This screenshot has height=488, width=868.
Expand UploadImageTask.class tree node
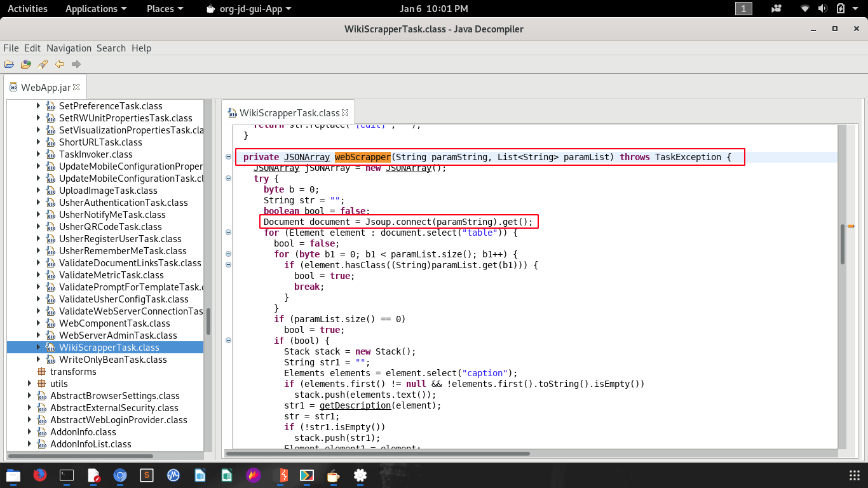[x=38, y=191]
